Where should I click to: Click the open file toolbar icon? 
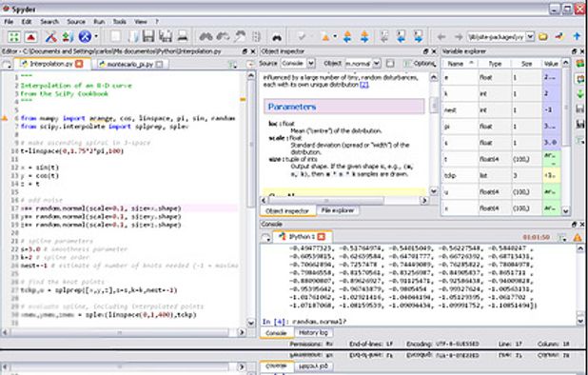coord(133,36)
